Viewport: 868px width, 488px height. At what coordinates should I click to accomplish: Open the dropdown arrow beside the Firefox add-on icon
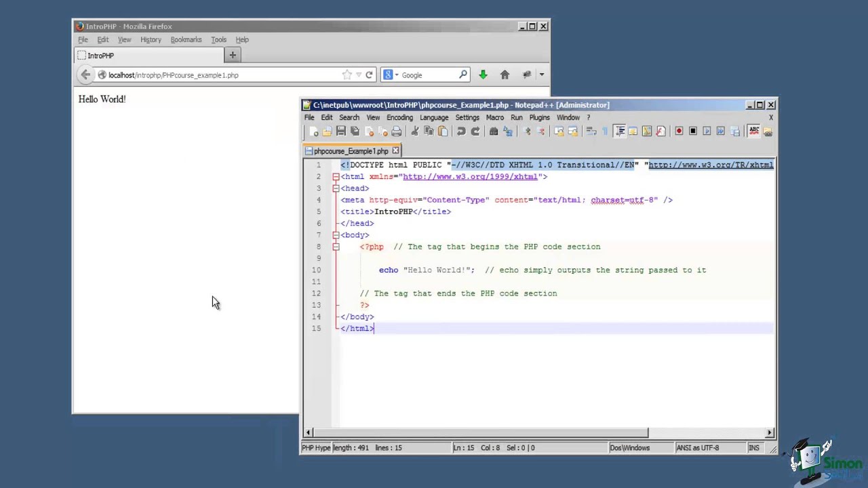pos(541,75)
